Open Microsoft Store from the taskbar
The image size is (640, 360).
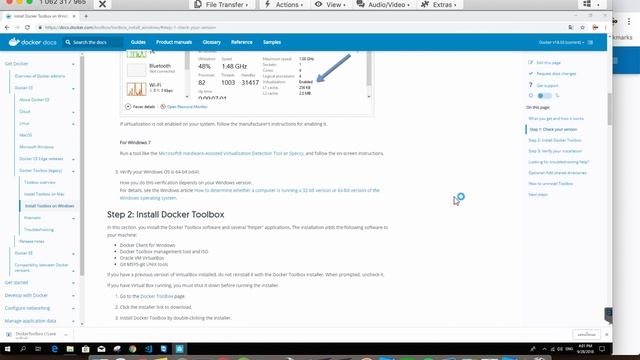pos(86,349)
